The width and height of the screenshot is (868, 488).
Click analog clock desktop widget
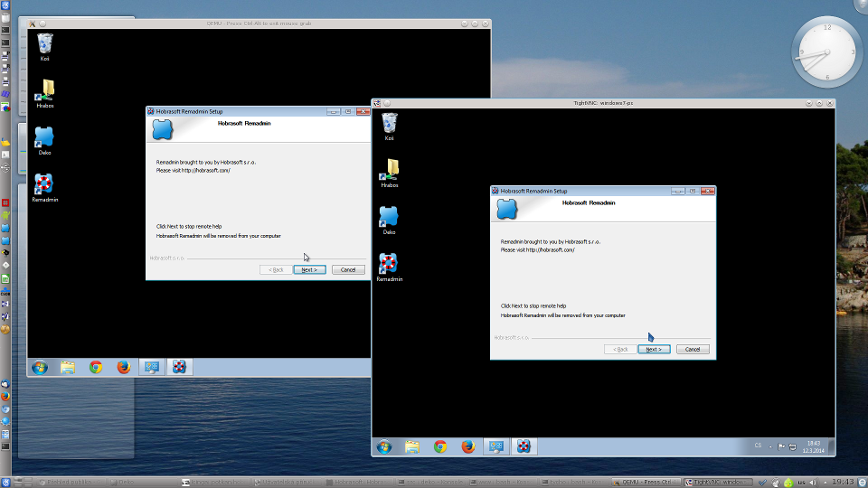[x=827, y=52]
